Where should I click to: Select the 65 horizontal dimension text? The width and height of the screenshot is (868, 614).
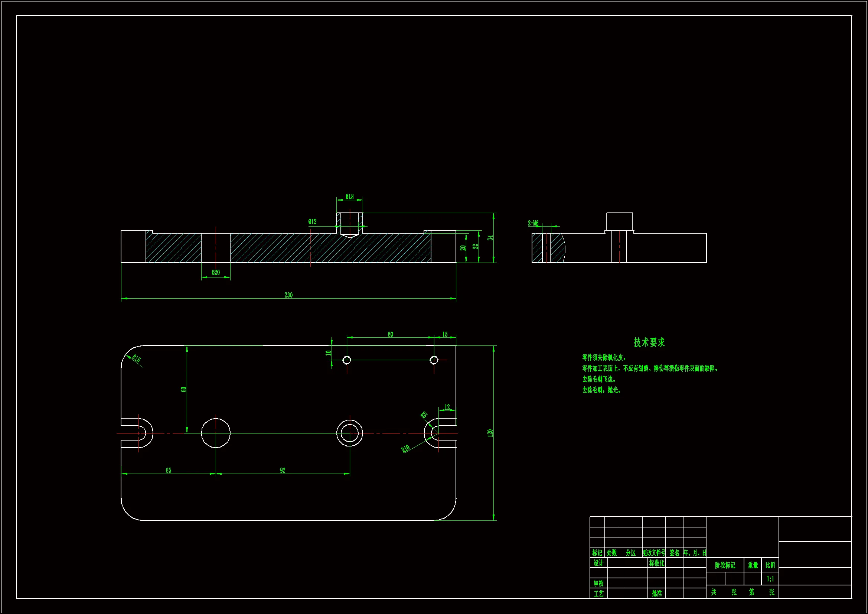point(168,470)
